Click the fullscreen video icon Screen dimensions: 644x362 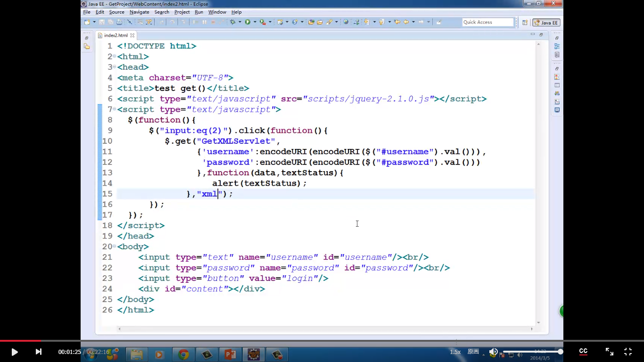(628, 352)
